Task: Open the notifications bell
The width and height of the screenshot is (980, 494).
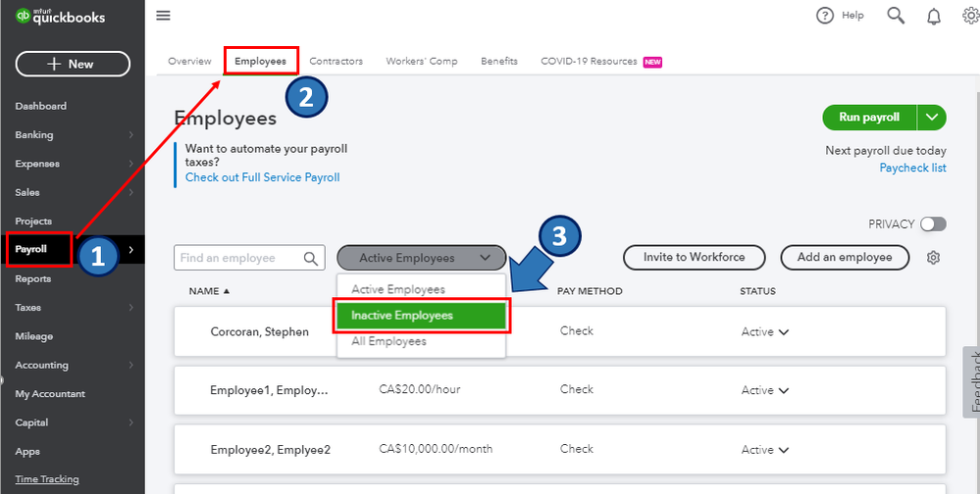Action: point(934,17)
